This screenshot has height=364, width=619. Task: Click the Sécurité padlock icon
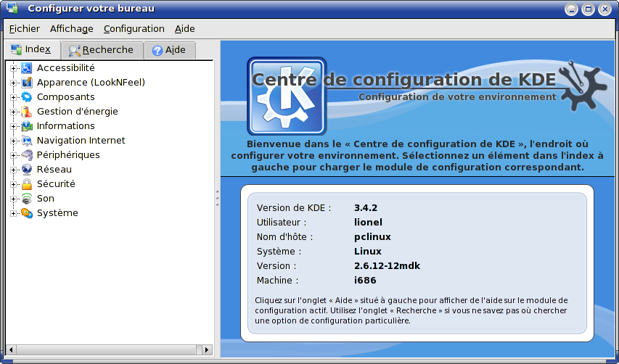coord(26,184)
